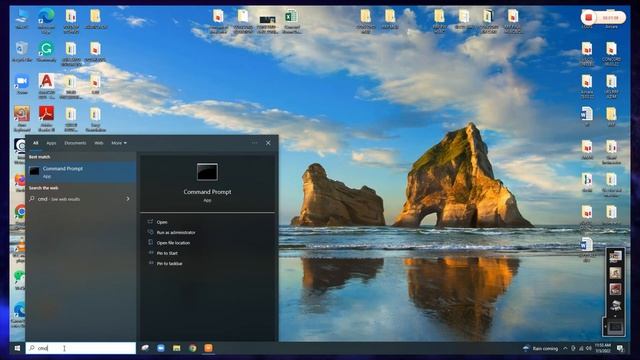640x360 pixels.
Task: Open the search panel options menu (three dots)
Action: click(x=255, y=143)
